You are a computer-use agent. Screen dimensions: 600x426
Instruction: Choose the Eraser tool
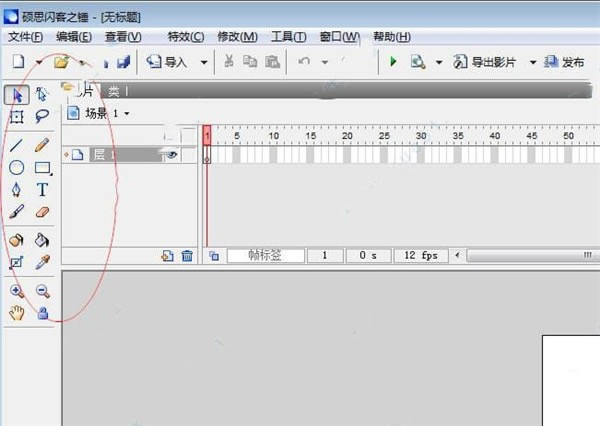pyautogui.click(x=42, y=212)
